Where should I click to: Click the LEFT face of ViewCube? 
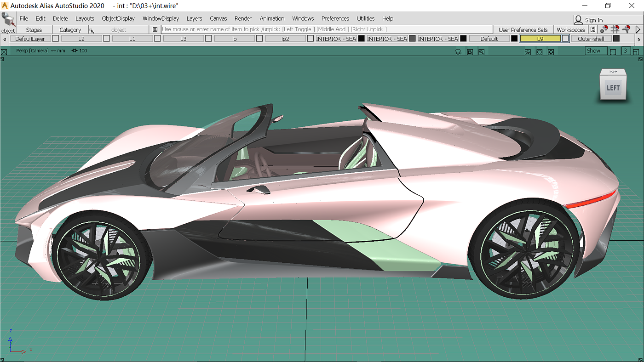point(613,88)
